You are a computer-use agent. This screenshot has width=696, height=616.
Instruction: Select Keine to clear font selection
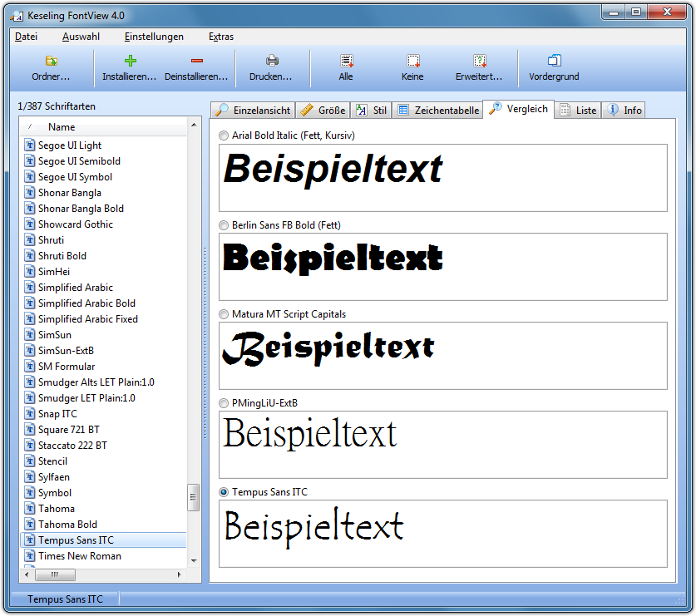[412, 67]
